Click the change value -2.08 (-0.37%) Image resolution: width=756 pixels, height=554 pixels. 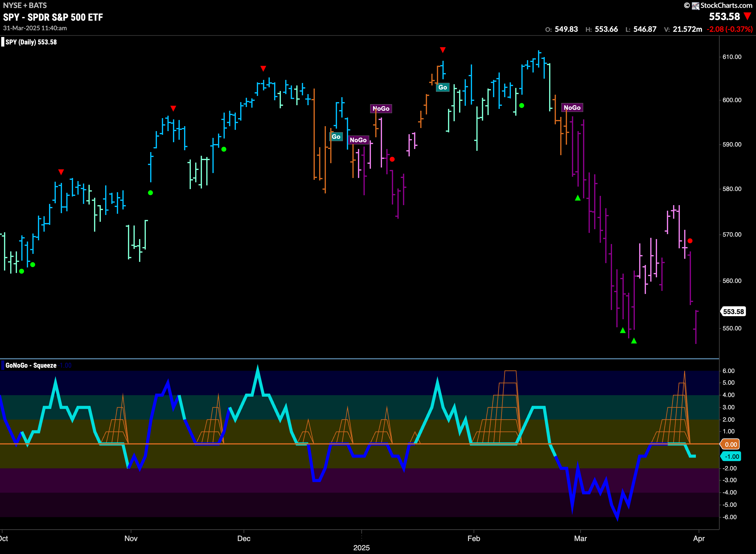tap(729, 29)
